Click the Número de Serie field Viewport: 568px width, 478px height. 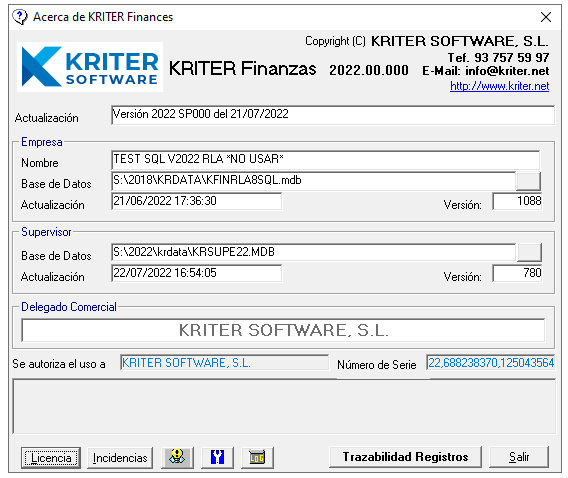coord(491,362)
